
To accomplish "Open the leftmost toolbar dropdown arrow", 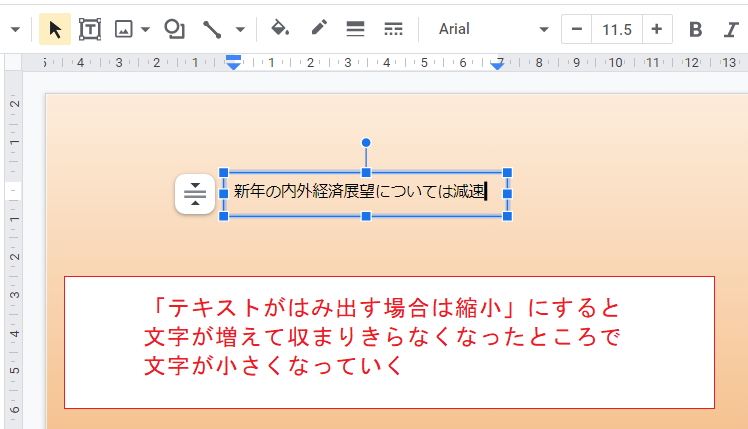I will (x=15, y=30).
